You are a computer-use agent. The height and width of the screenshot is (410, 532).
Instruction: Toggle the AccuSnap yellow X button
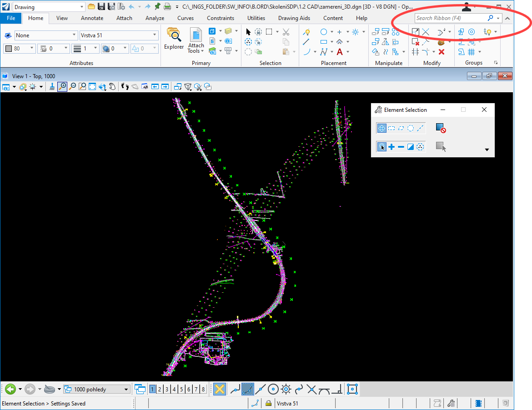point(220,389)
